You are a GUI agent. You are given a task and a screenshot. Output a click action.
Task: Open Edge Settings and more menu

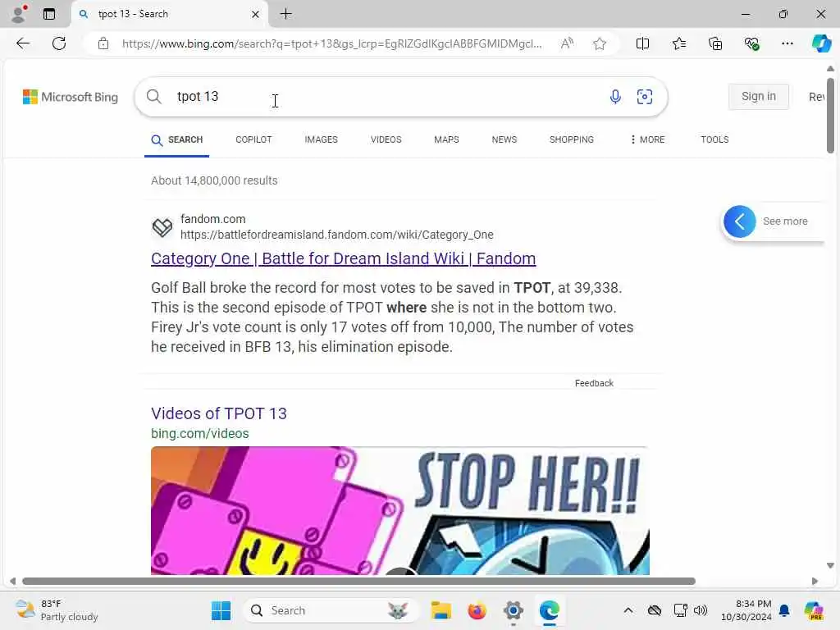coord(787,43)
